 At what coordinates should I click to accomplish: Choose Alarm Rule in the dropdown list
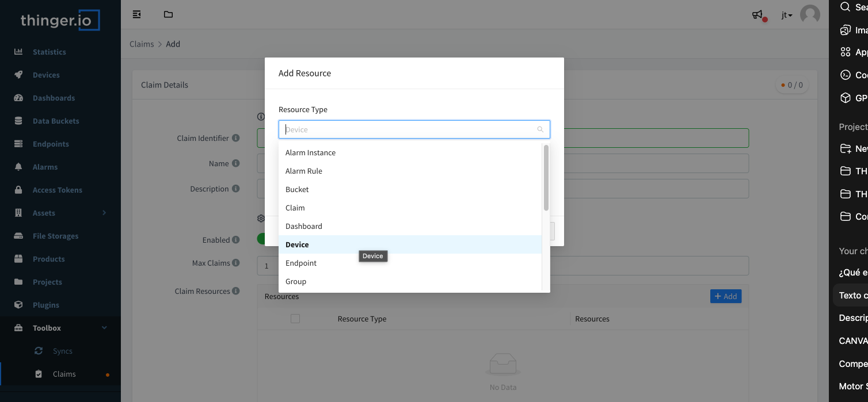pyautogui.click(x=304, y=171)
